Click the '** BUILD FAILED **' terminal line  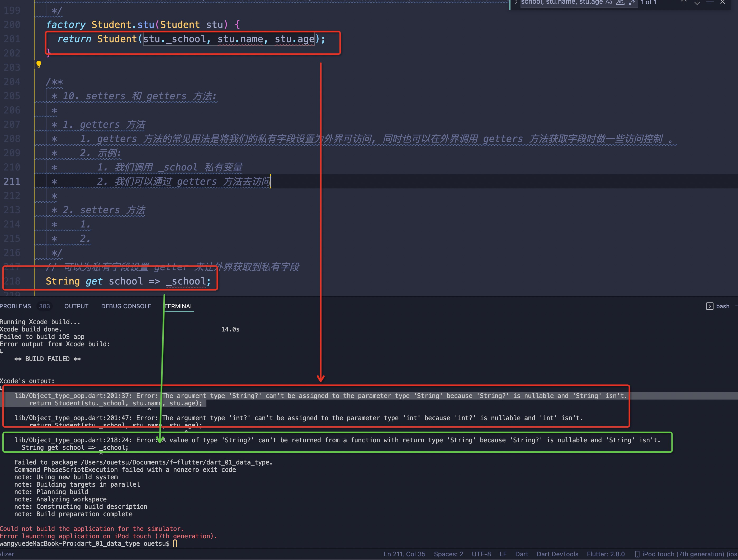(x=47, y=359)
